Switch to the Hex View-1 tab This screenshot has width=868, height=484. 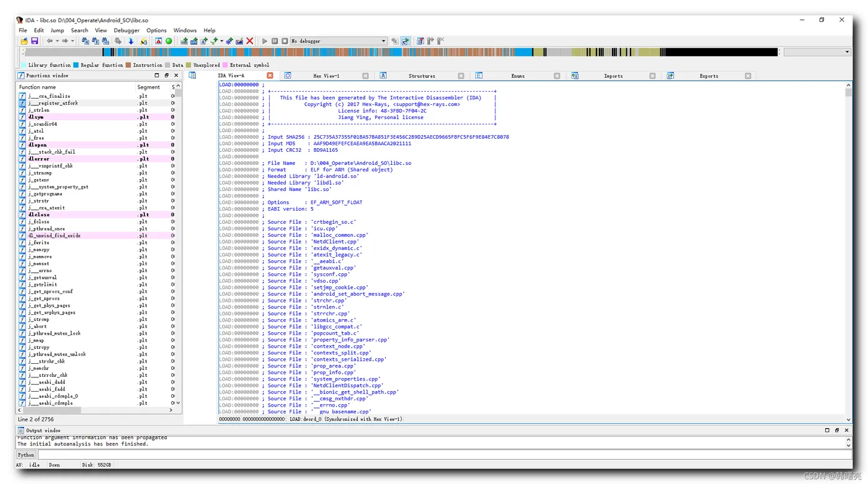326,76
